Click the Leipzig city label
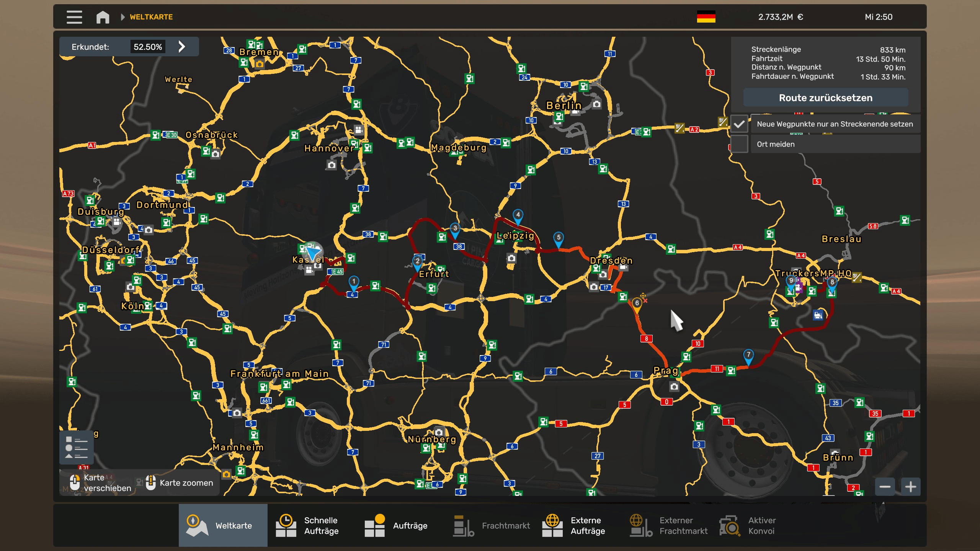 (x=515, y=236)
